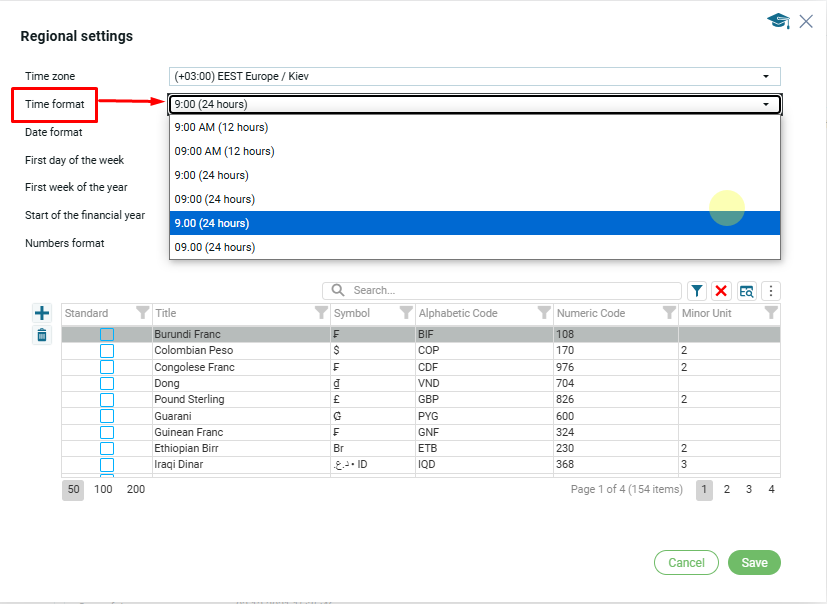Click filter icon in Title column header
This screenshot has height=604, width=827.
(x=321, y=313)
